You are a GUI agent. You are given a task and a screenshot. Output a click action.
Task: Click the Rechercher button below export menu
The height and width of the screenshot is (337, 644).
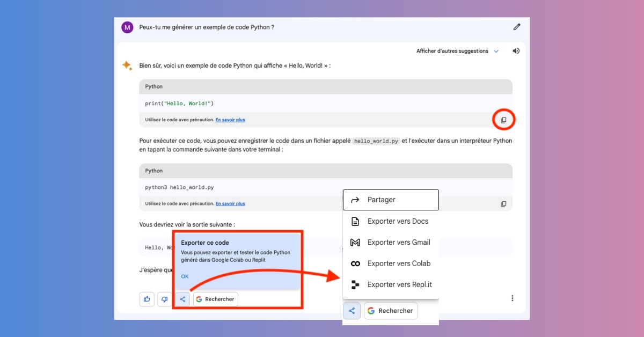click(x=391, y=311)
